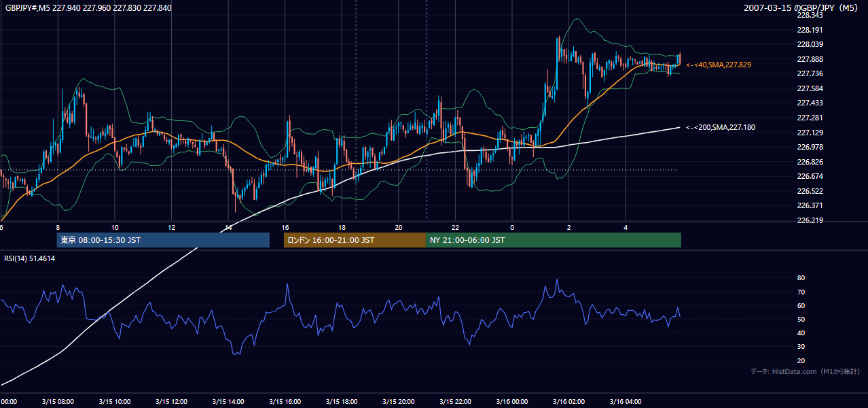Click the 3/15 12:00 time axis label
Image resolution: width=868 pixels, height=408 pixels.
pyautogui.click(x=171, y=401)
